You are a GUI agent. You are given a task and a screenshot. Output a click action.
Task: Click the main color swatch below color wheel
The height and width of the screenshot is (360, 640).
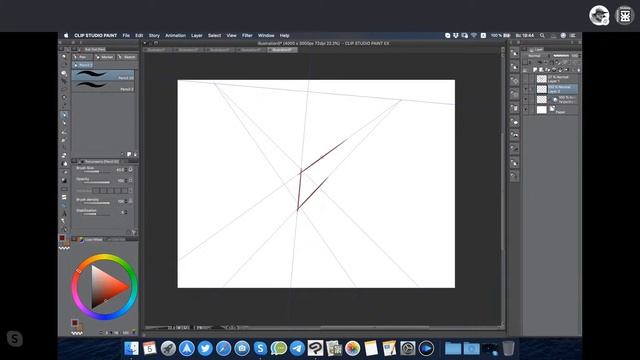(75, 323)
